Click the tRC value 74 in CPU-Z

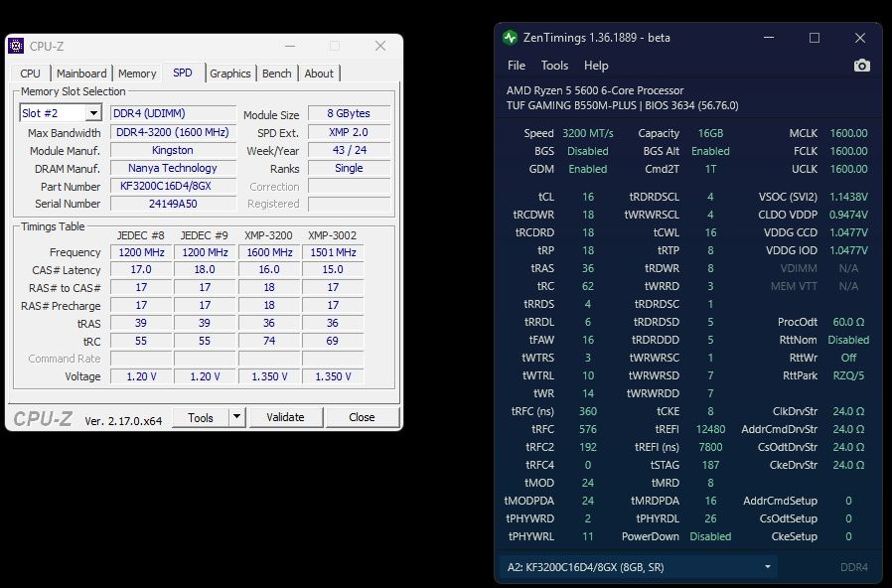(269, 341)
